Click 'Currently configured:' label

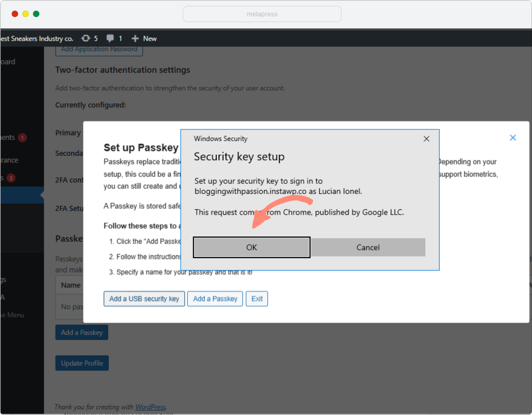[x=91, y=105]
